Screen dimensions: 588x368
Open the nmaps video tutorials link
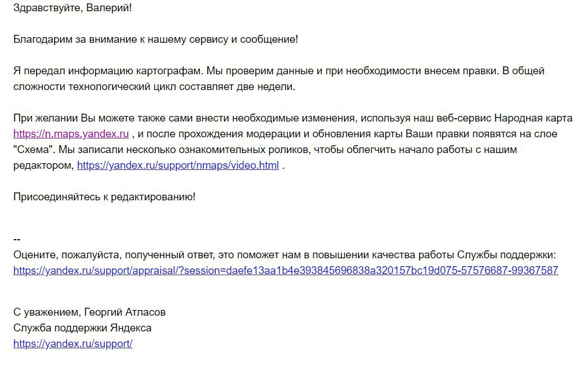[178, 165]
